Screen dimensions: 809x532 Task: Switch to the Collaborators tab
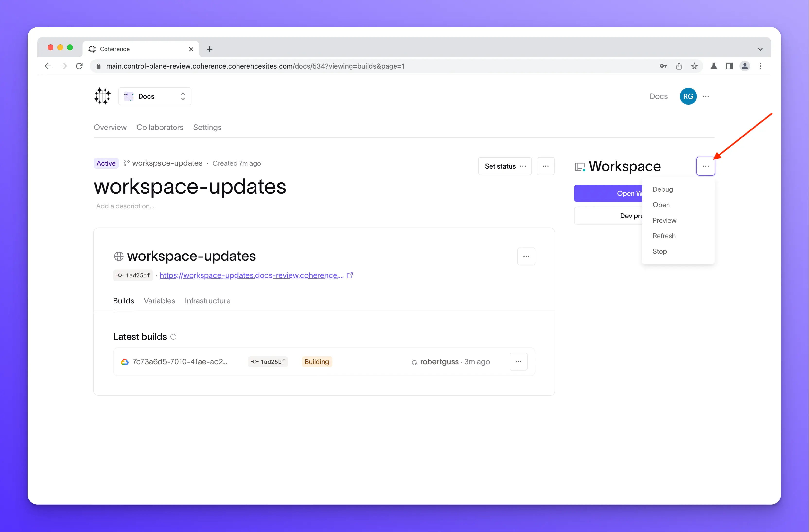click(160, 127)
